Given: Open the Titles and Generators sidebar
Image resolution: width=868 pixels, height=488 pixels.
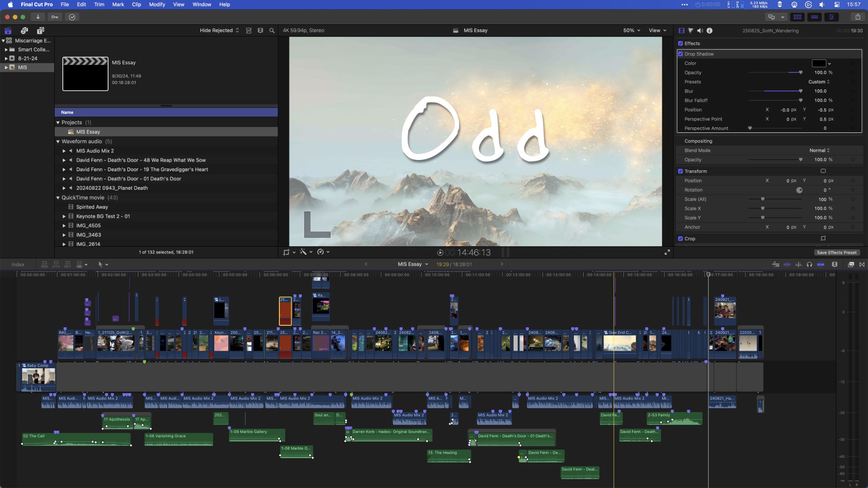Looking at the screenshot, I should point(40,30).
